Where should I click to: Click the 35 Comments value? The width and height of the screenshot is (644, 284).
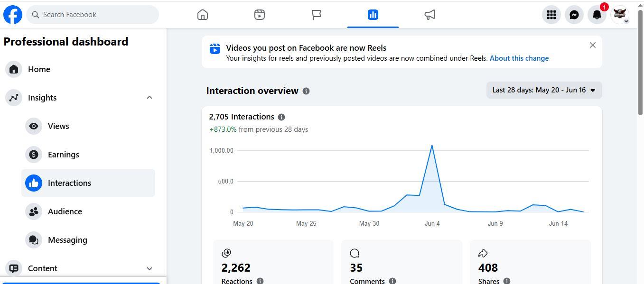tap(356, 268)
